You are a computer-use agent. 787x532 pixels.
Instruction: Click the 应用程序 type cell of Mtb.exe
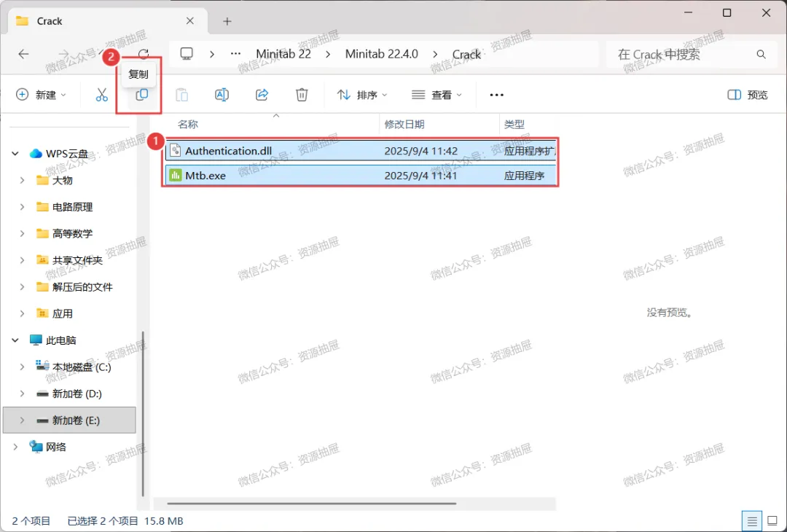pos(525,176)
